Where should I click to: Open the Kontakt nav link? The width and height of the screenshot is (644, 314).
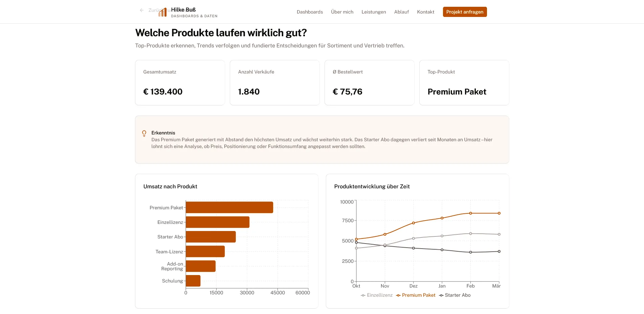[x=425, y=12]
